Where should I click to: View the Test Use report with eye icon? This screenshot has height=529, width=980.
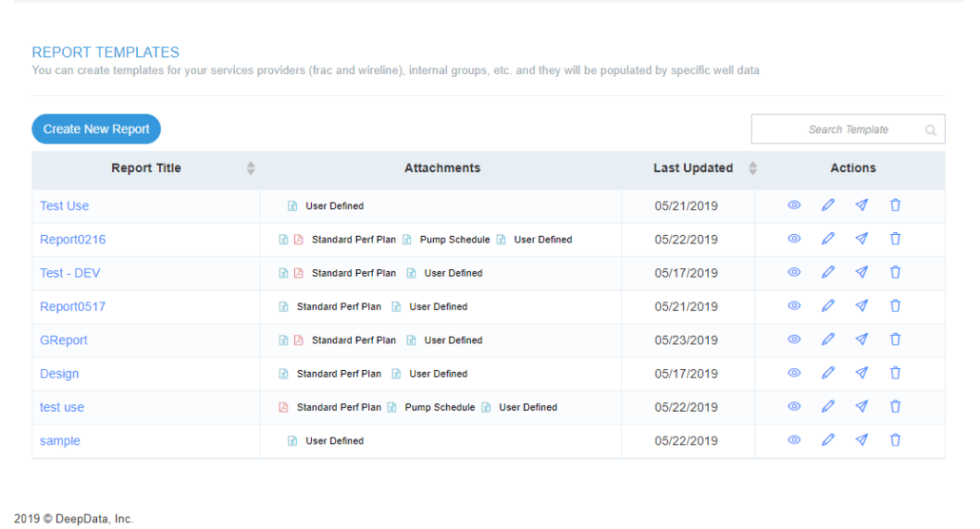point(794,206)
